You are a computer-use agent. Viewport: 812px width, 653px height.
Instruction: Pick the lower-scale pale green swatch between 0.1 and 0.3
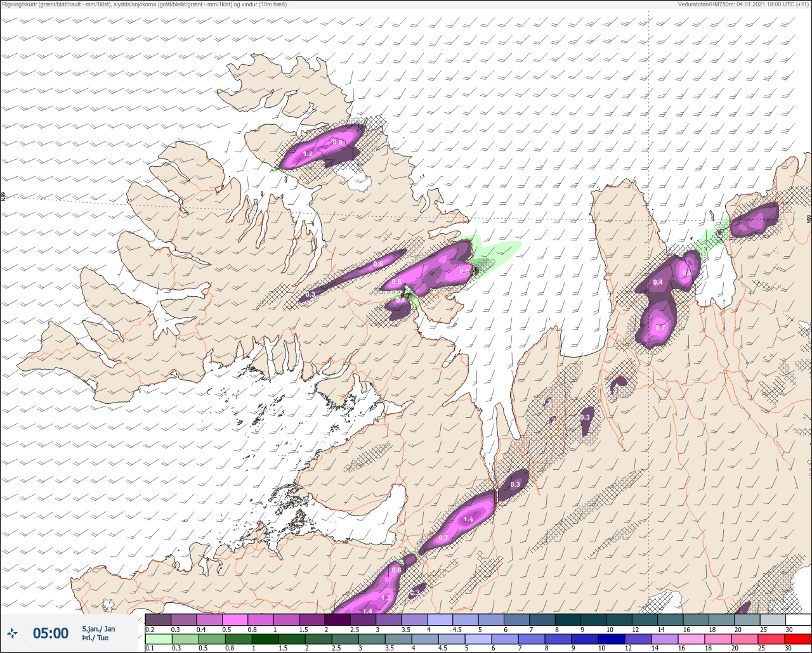point(158,639)
